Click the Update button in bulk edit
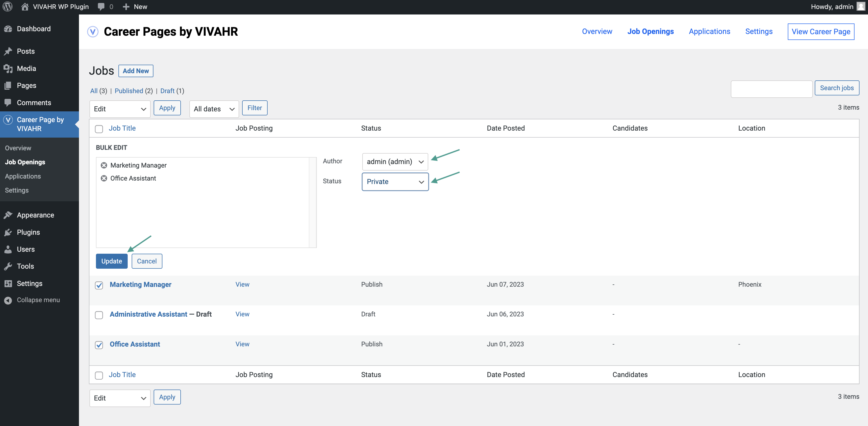868x426 pixels. (111, 261)
